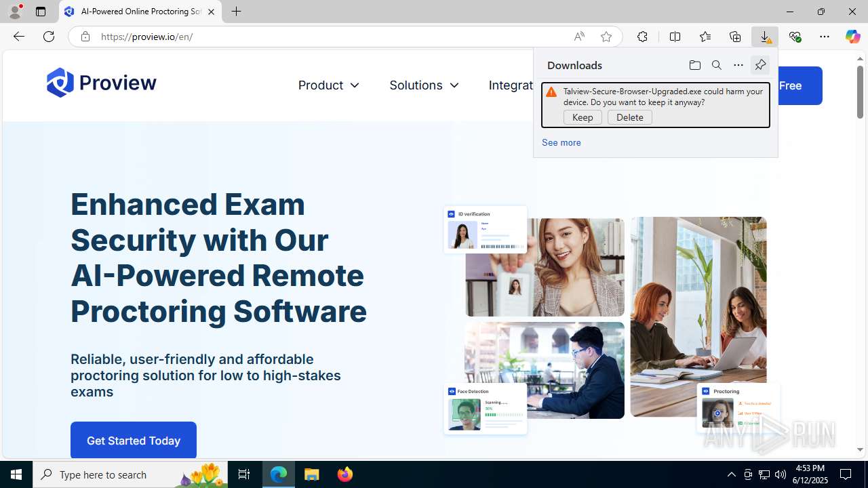868x488 pixels.
Task: Add this page to favorites star
Action: pyautogui.click(x=606, y=37)
